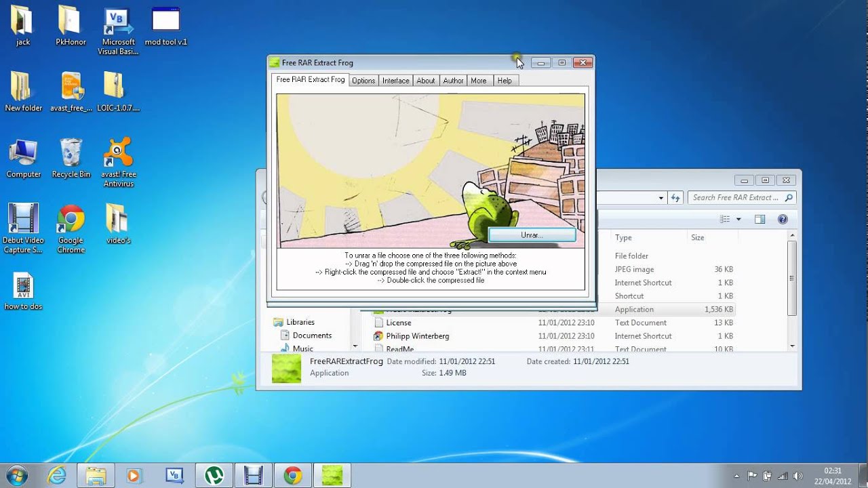The width and height of the screenshot is (868, 488).
Task: Show hidden system tray icons
Action: 737,476
